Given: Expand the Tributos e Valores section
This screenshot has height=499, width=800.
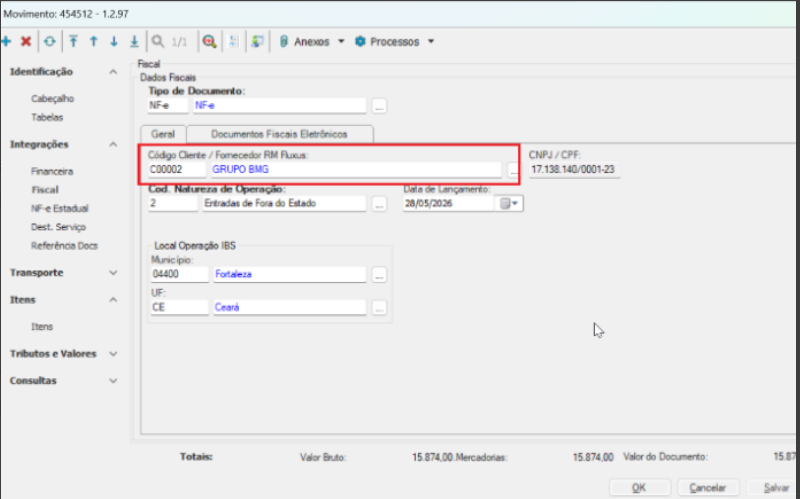Looking at the screenshot, I should point(113,354).
